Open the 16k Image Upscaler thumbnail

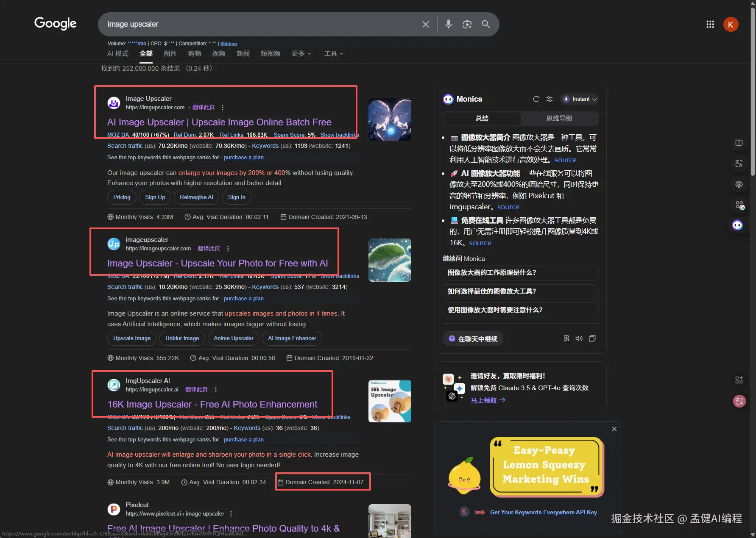390,401
